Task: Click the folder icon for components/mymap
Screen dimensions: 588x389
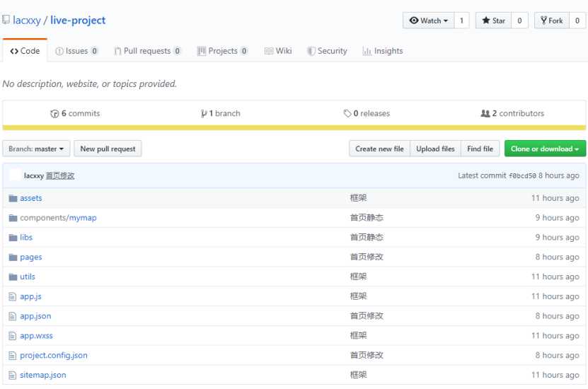Action: click(x=13, y=218)
